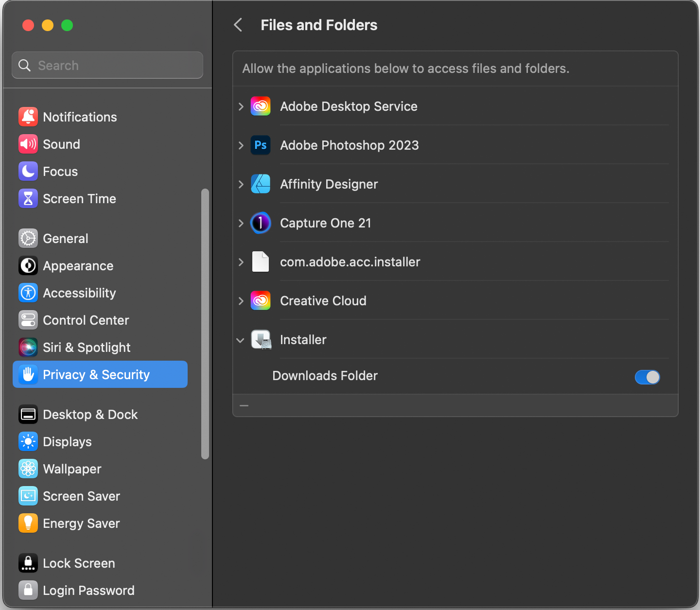Select Screen Saver label in sidebar
Image resolution: width=700 pixels, height=610 pixels.
tap(81, 496)
